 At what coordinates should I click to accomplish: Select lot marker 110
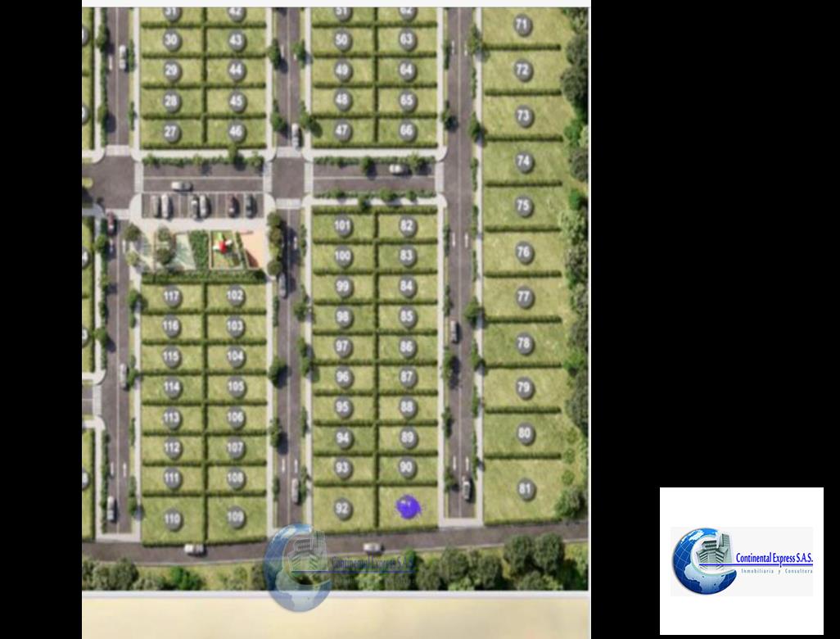tap(172, 518)
